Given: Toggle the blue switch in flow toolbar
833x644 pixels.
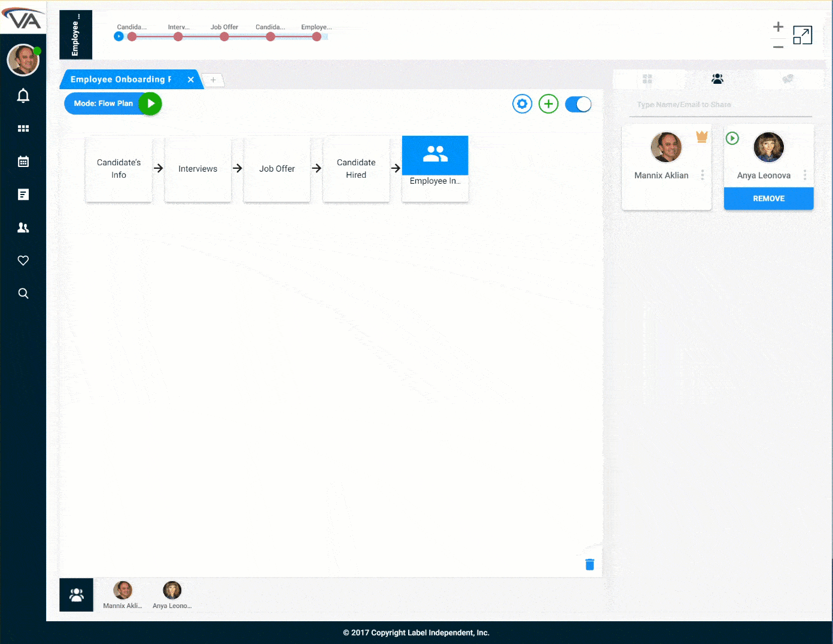Looking at the screenshot, I should click(578, 104).
